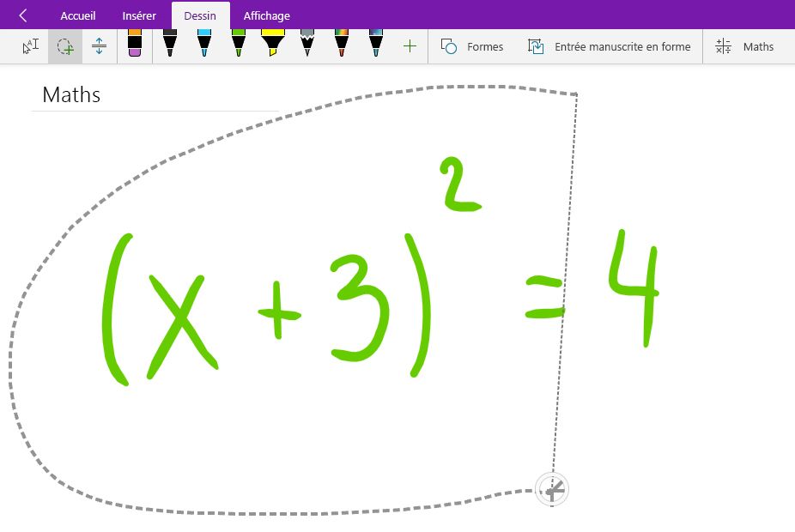Click the lasso cursor handle

pos(552,489)
